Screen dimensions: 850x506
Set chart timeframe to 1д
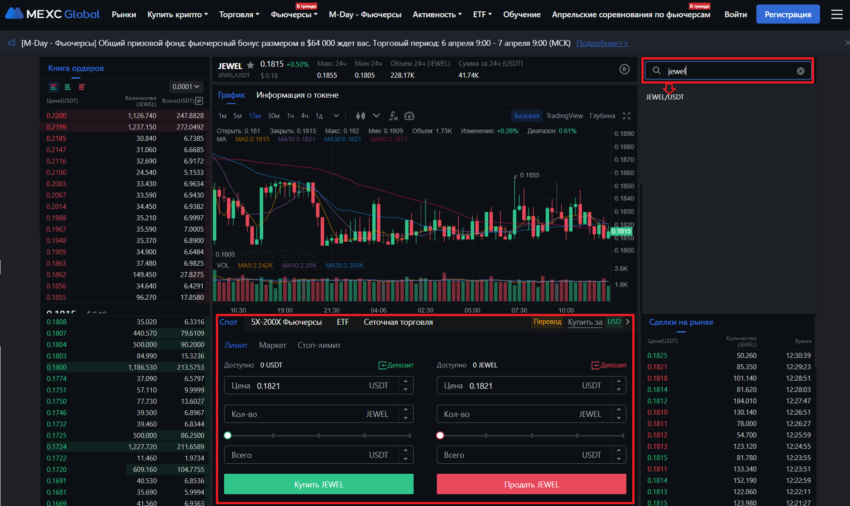click(x=319, y=116)
